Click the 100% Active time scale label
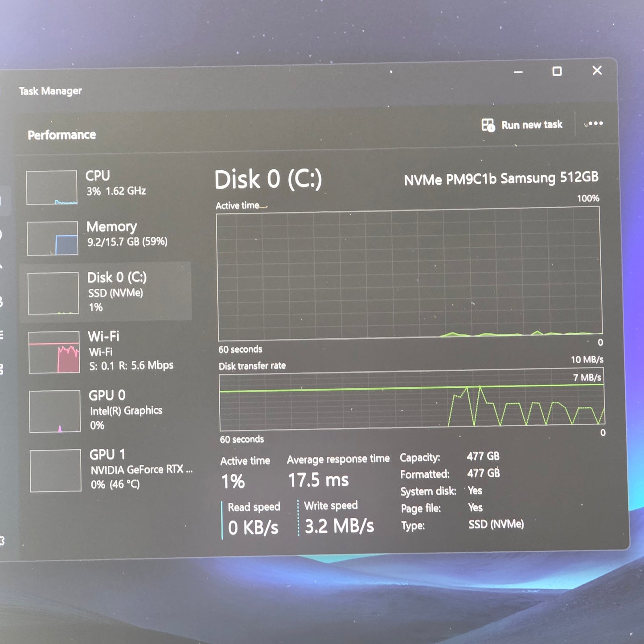This screenshot has width=644, height=644. tap(588, 198)
